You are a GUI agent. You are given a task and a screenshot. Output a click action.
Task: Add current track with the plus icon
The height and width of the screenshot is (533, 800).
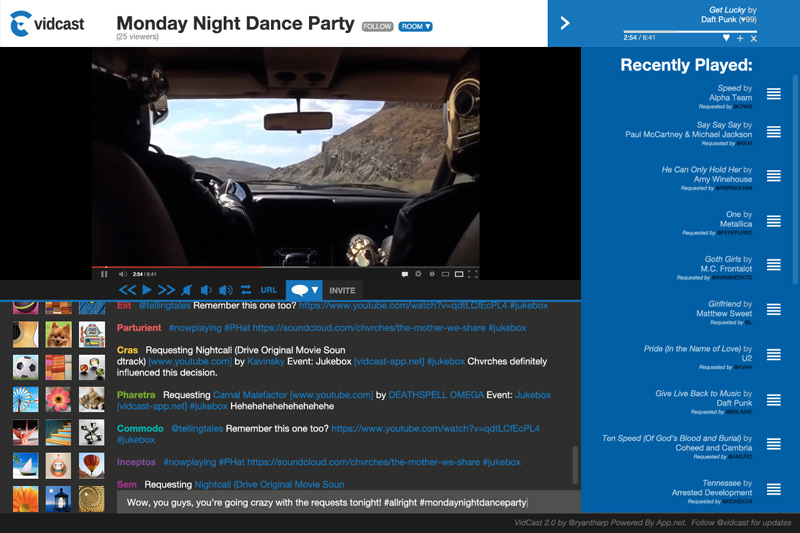point(740,38)
